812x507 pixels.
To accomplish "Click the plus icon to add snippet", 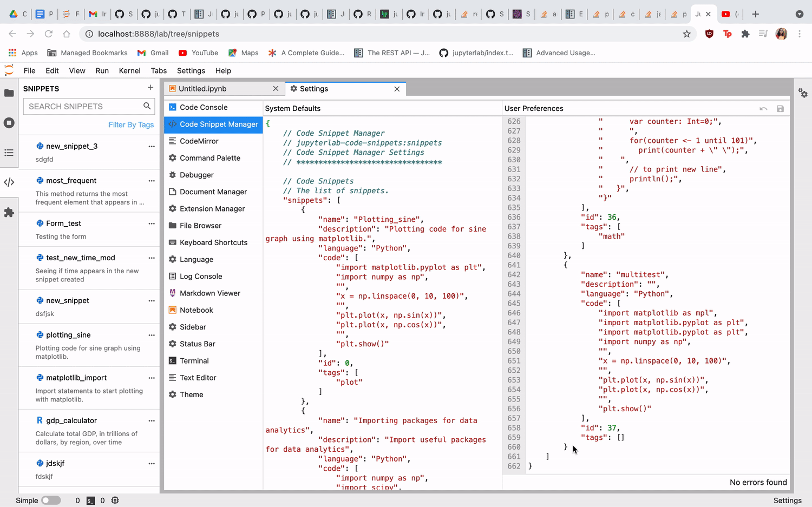I will [x=150, y=88].
